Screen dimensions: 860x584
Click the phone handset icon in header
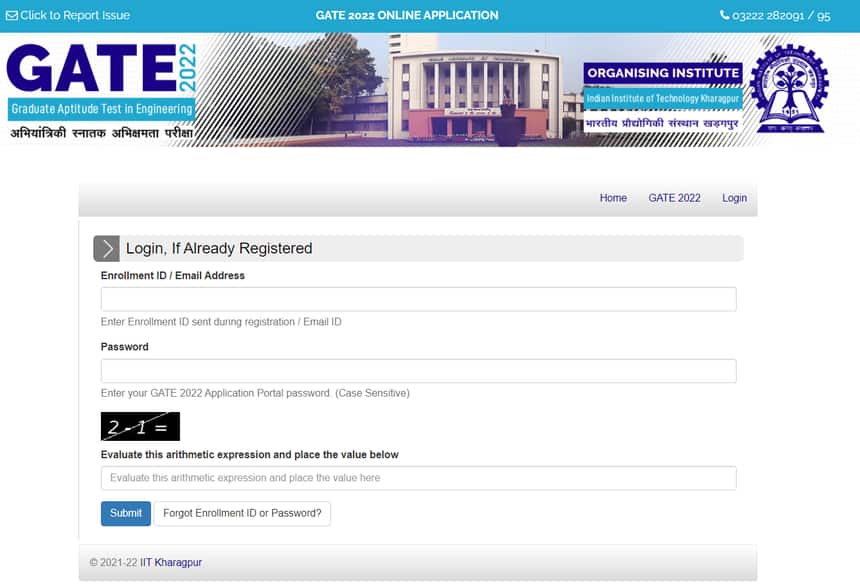(x=725, y=16)
